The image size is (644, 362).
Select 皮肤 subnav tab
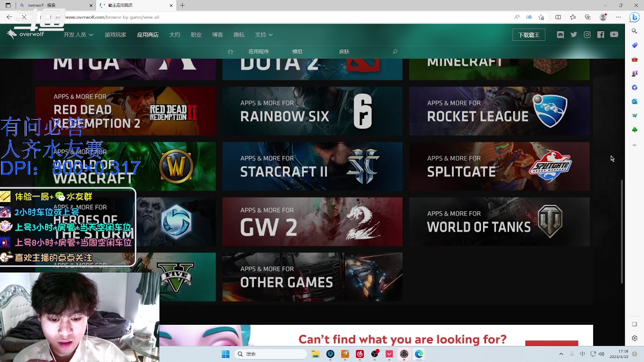coord(344,52)
